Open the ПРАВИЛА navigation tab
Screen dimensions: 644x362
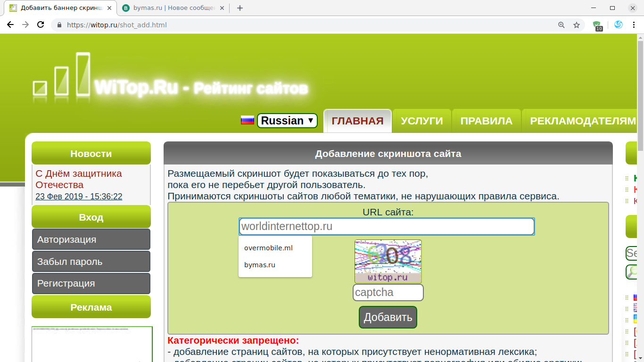click(x=486, y=121)
